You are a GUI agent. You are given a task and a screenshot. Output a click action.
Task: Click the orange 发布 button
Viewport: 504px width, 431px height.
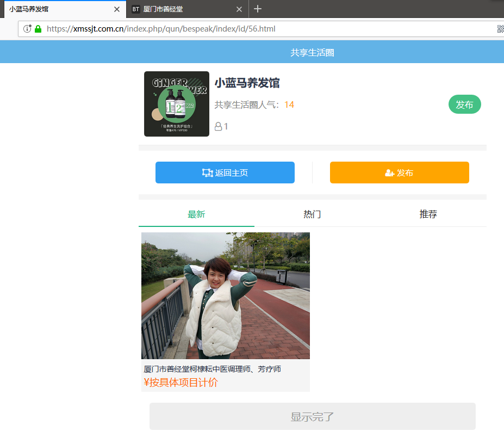pos(399,173)
